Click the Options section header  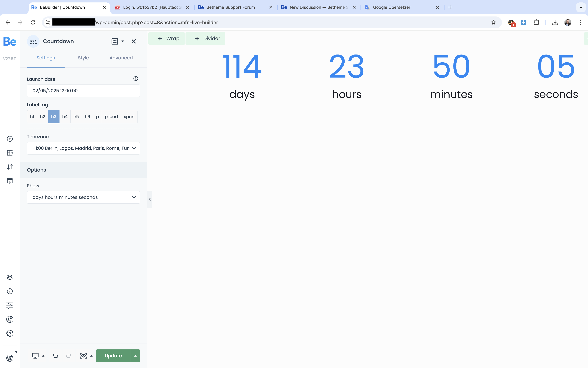click(83, 170)
